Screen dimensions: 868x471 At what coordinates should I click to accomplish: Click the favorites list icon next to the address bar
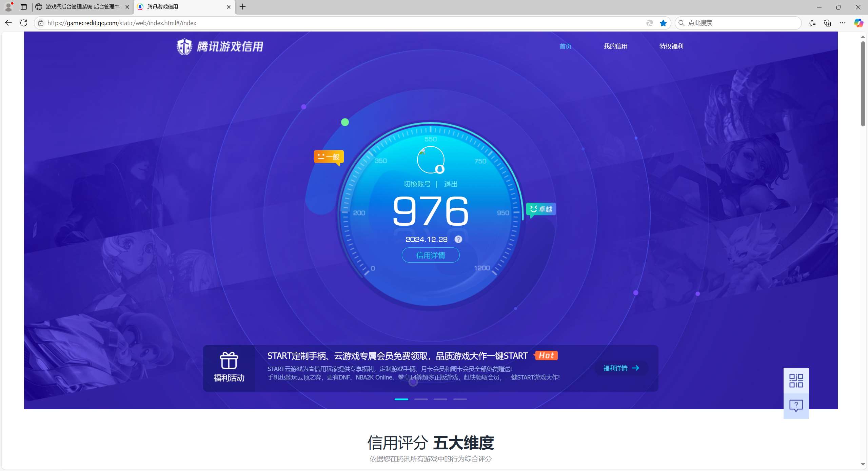[x=812, y=23]
